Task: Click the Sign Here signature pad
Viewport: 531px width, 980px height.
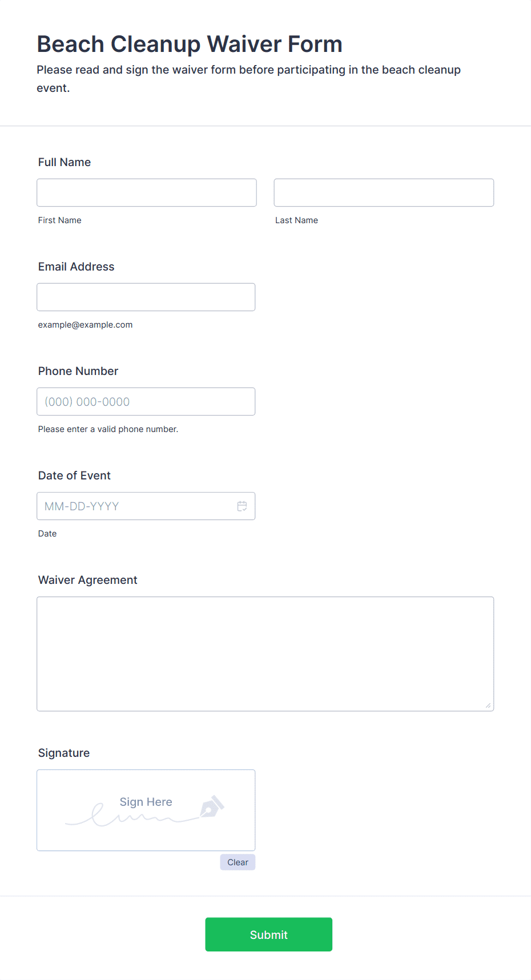Action: tap(146, 810)
